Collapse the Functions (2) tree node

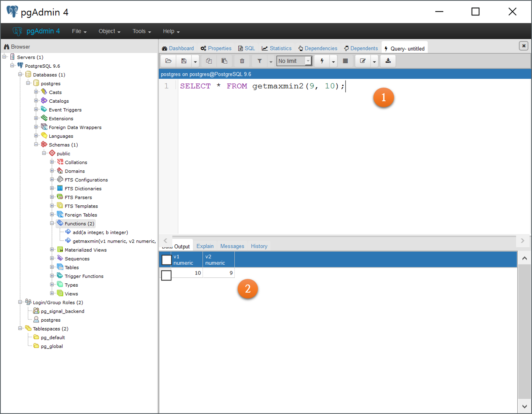(x=52, y=223)
